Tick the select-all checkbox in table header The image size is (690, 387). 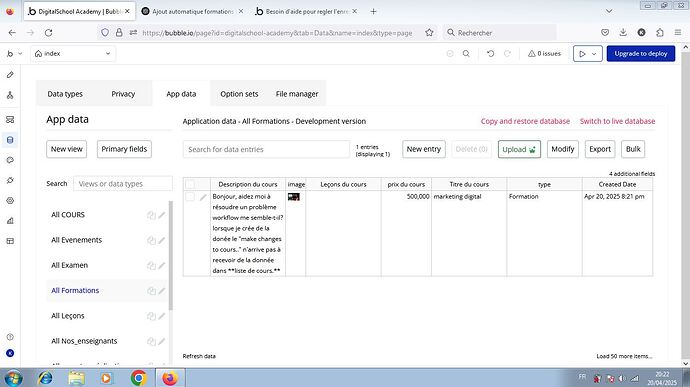pos(190,184)
